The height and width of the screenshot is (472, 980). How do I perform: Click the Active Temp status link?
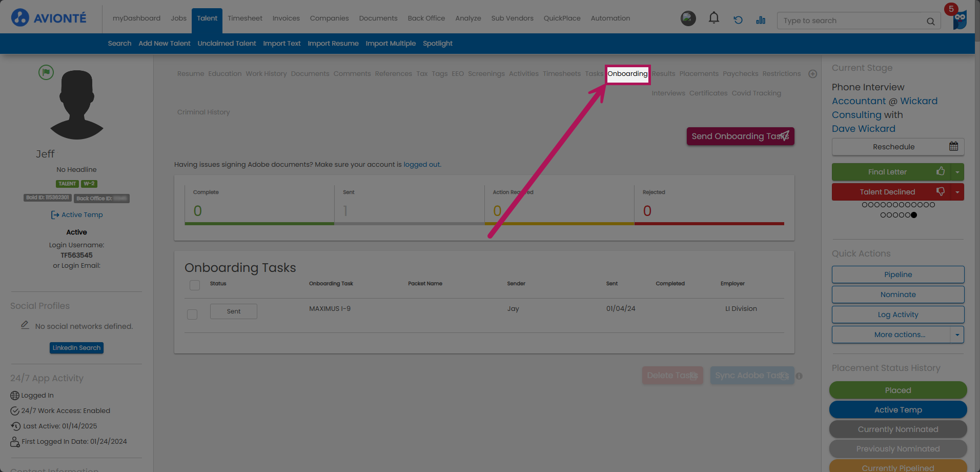[x=82, y=215]
